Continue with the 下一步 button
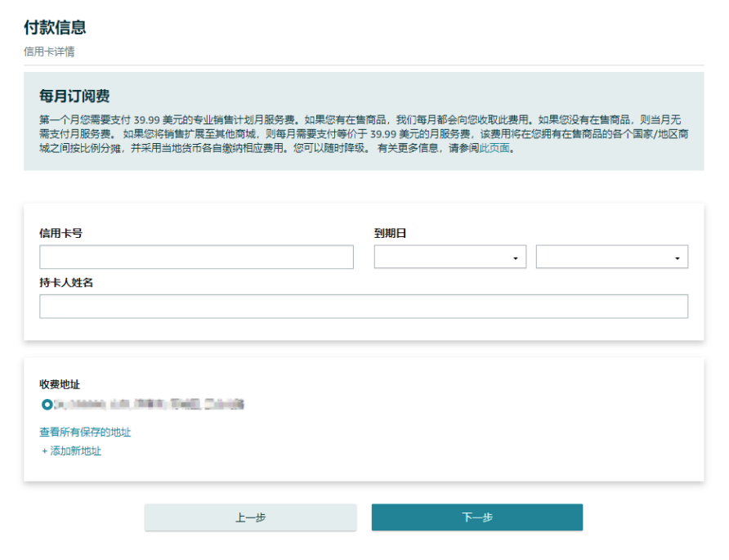Screen dimensions: 729x560 [477, 517]
